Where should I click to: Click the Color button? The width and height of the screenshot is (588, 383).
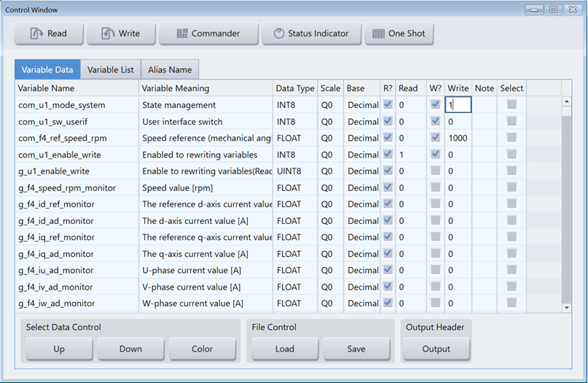202,349
